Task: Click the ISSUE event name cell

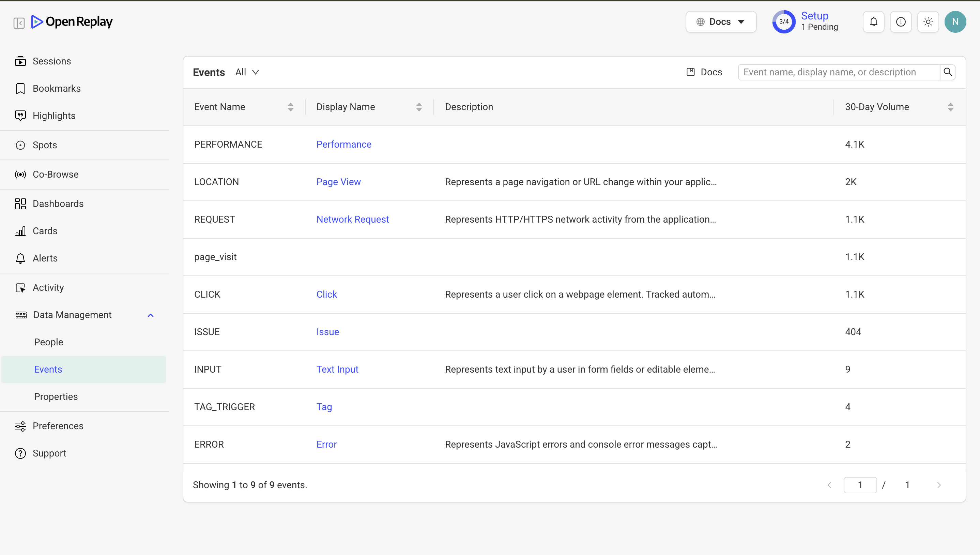Action: [x=207, y=332]
